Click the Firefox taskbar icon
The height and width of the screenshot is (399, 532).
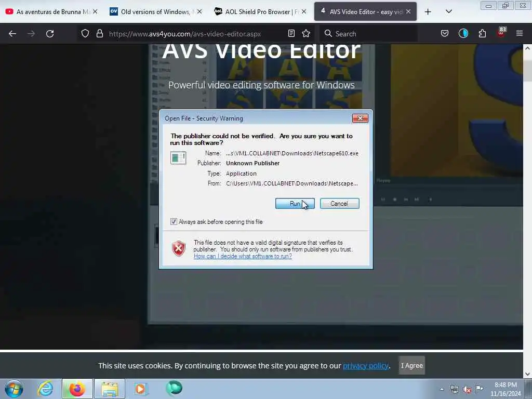[x=77, y=389]
